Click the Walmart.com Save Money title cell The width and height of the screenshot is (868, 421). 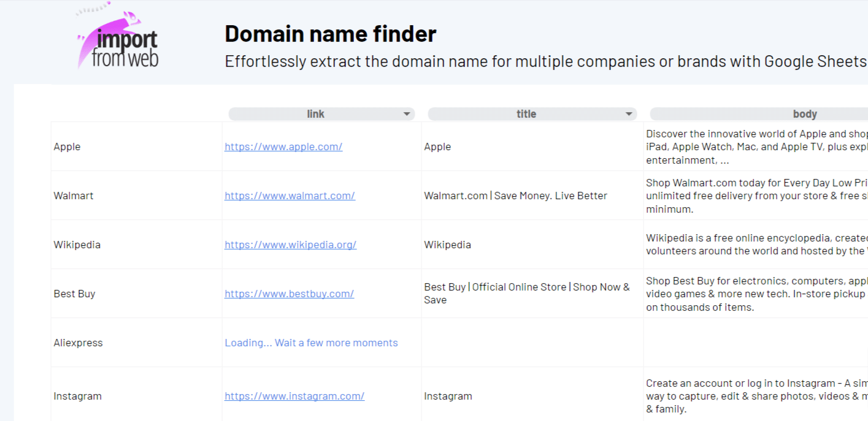point(515,195)
